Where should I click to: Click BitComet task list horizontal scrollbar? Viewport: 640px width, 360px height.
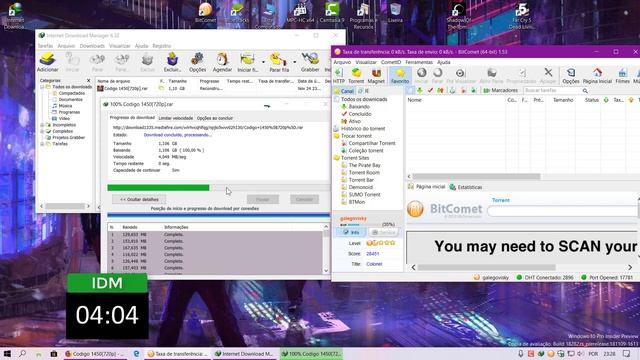[476, 177]
